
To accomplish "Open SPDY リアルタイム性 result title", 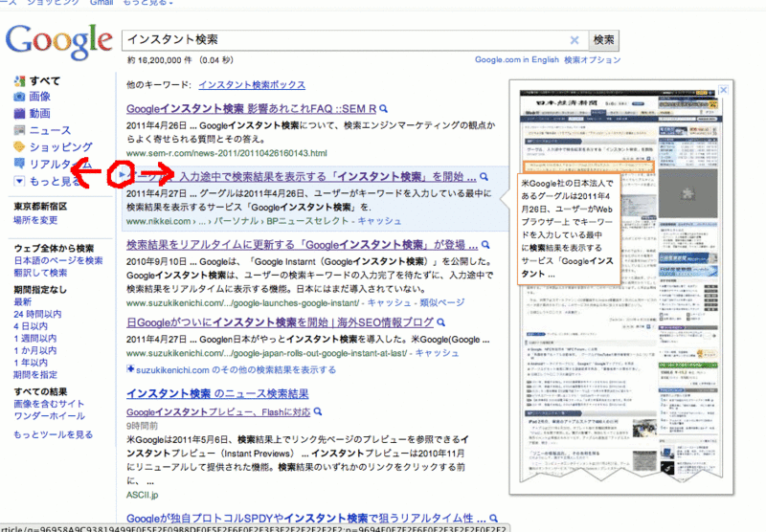I will click(x=306, y=519).
